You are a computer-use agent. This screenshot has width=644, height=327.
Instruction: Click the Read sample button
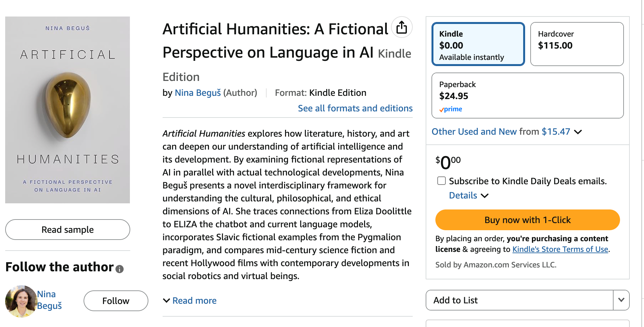(x=67, y=230)
